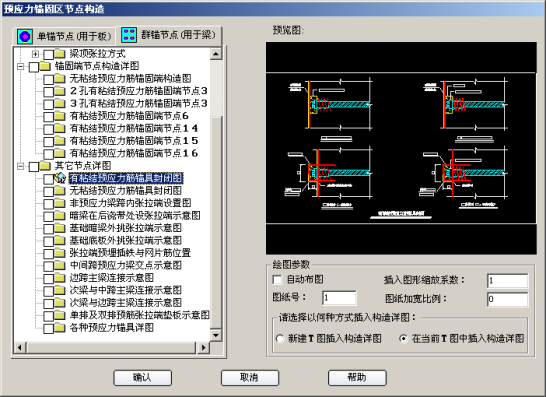546x397 pixels.
Task: Expand the 梁顶张拉方式 tree node
Action: tap(35, 54)
